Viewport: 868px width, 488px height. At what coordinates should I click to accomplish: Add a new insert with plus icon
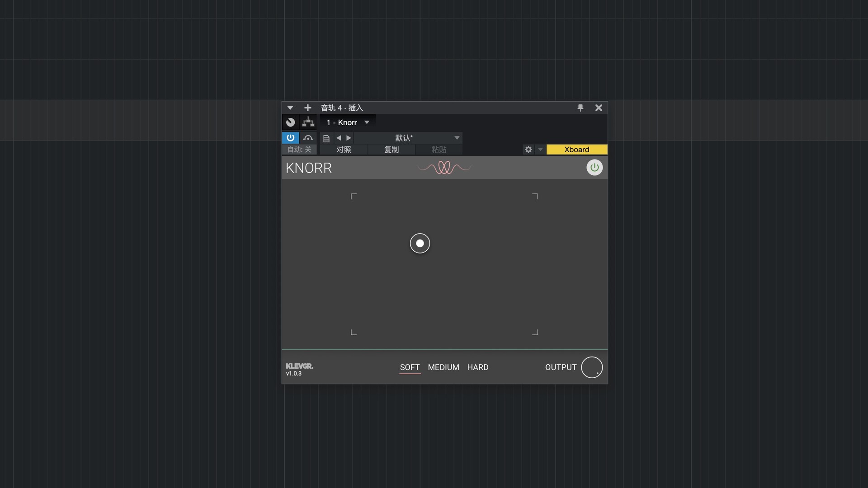tap(308, 108)
